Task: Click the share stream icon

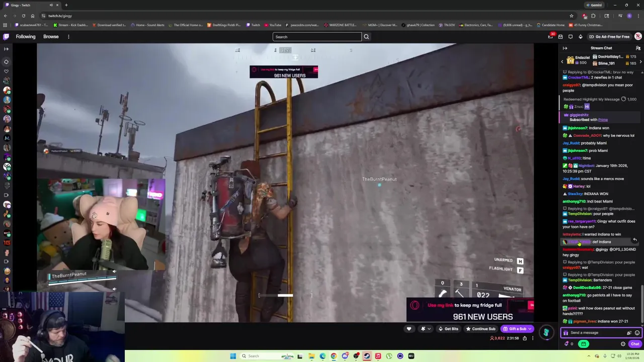Action: (524, 338)
